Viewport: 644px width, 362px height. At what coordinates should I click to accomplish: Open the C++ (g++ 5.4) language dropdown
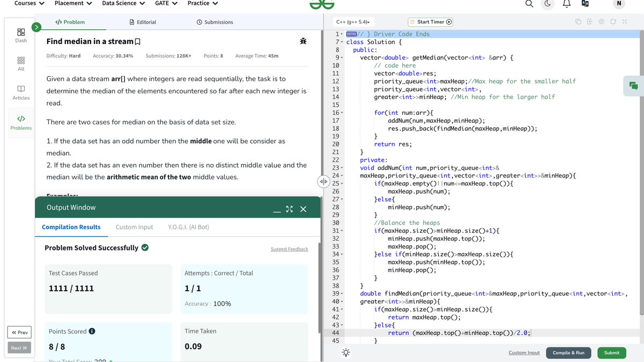(x=353, y=22)
